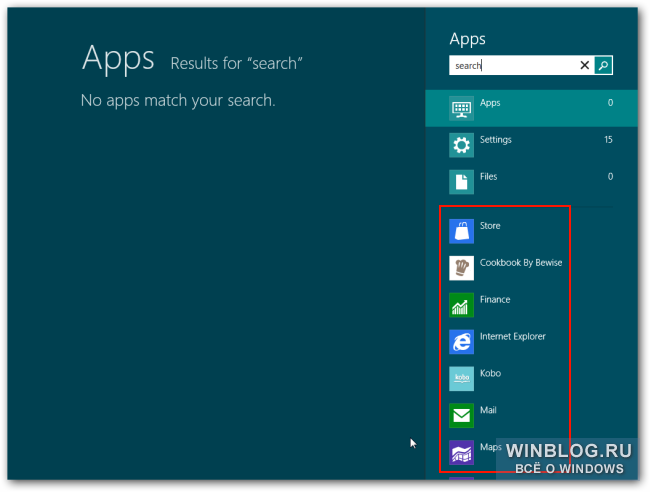650x492 pixels.
Task: Open the Maps app icon
Action: (x=461, y=453)
